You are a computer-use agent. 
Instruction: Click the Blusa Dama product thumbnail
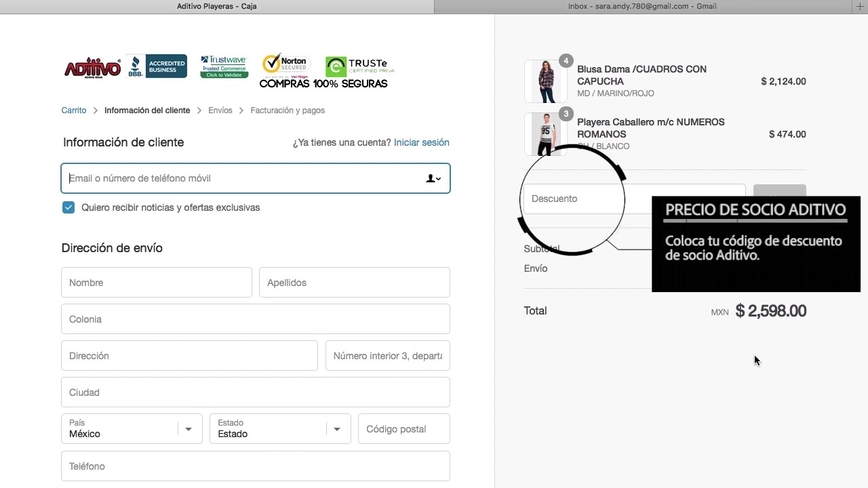coord(545,81)
